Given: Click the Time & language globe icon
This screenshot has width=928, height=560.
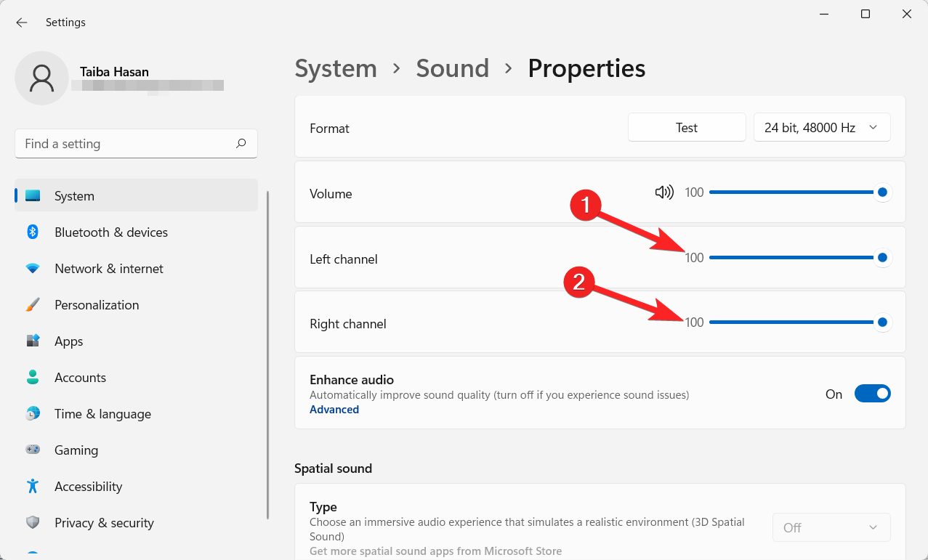Looking at the screenshot, I should [x=33, y=413].
